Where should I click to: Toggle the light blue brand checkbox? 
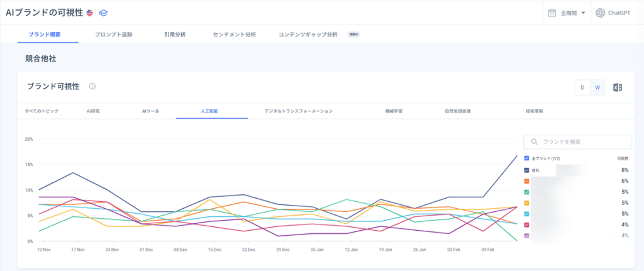pyautogui.click(x=527, y=214)
